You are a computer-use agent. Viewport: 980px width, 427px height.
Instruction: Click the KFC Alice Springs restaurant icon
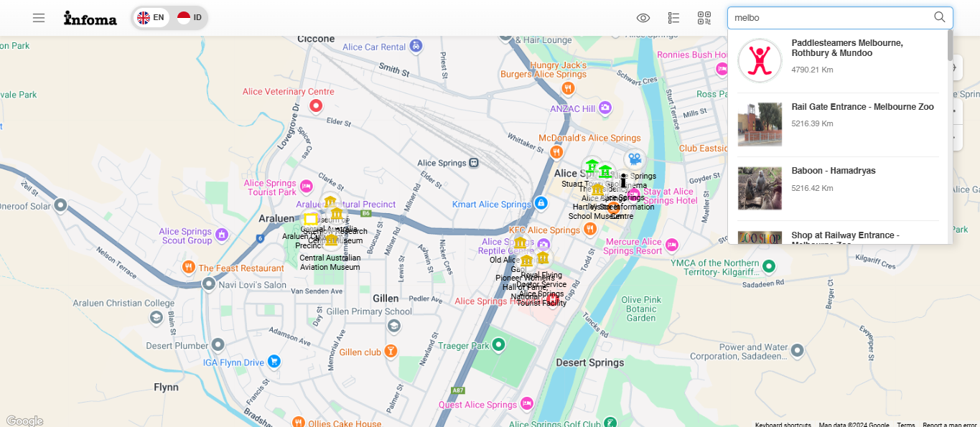(x=589, y=229)
